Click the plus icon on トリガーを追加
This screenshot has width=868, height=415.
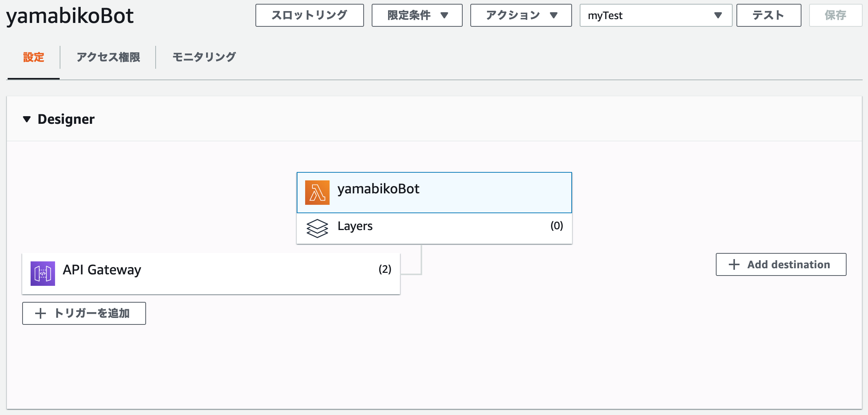tap(40, 313)
